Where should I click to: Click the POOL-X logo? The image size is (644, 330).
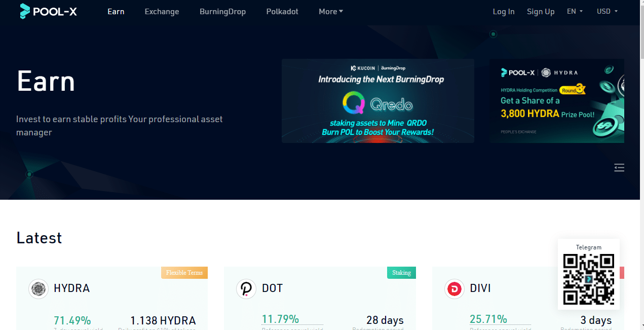coord(48,11)
